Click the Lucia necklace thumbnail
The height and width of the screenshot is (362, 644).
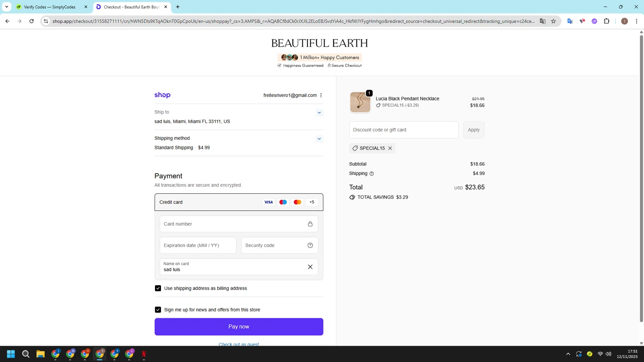pos(360,102)
